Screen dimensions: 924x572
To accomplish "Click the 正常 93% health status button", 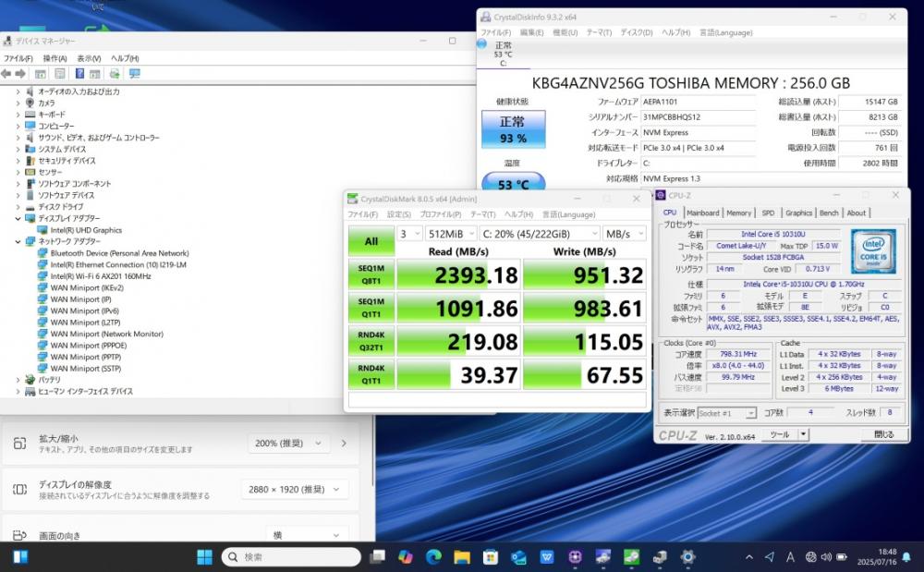I will [513, 129].
